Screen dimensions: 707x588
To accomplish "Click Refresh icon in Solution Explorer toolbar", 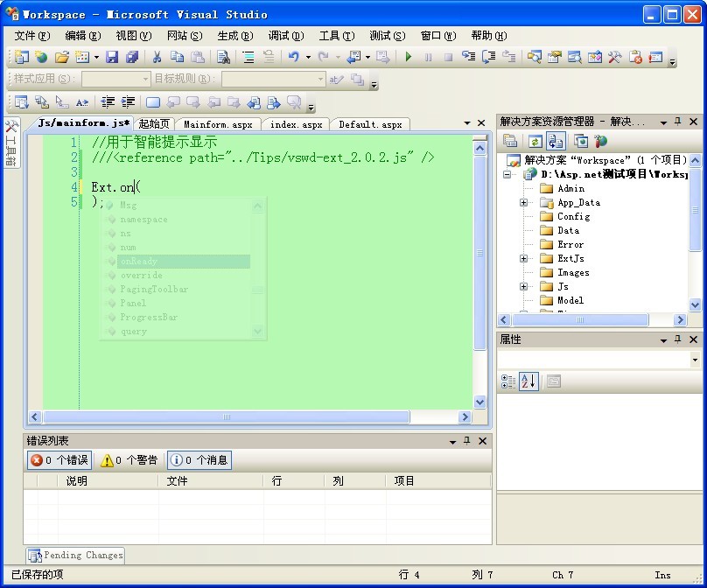I will (534, 141).
